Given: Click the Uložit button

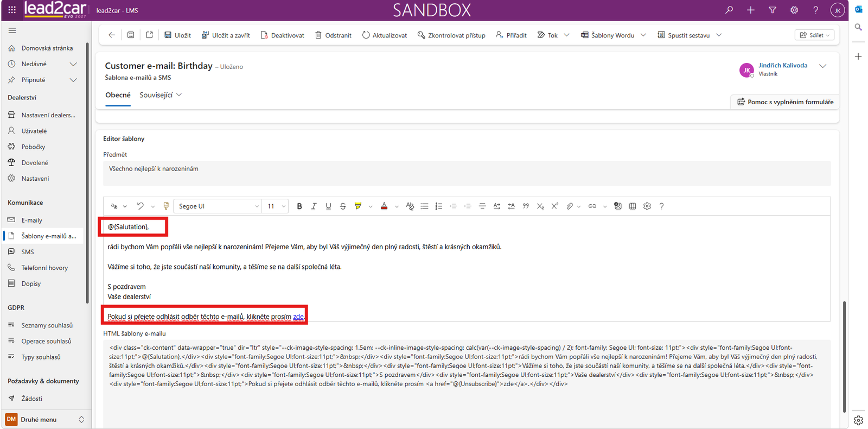Looking at the screenshot, I should [177, 35].
